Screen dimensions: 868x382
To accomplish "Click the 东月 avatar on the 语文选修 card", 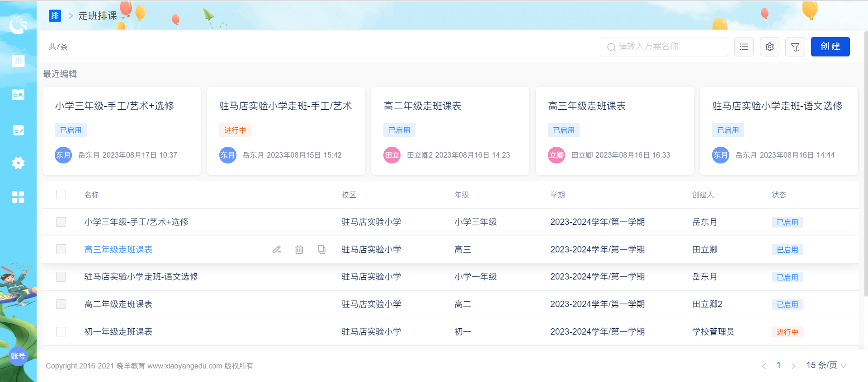I will point(721,155).
